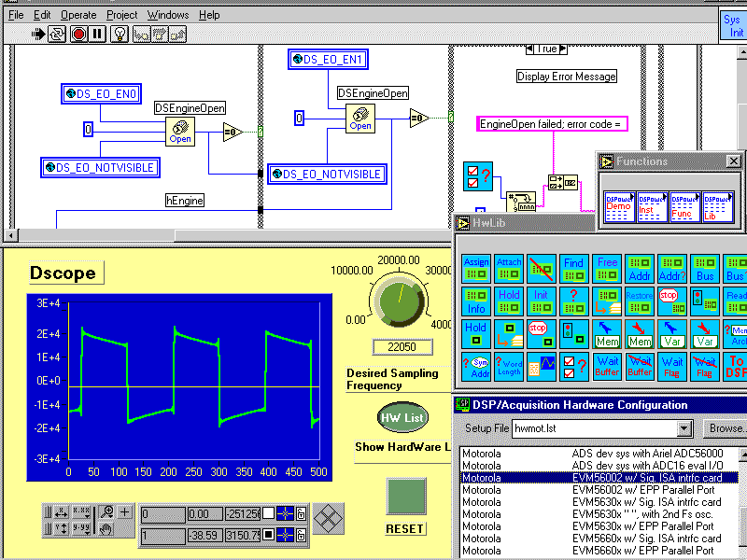Click the Wait Buffer icon in HwLib
The image size is (747, 560).
point(608,366)
